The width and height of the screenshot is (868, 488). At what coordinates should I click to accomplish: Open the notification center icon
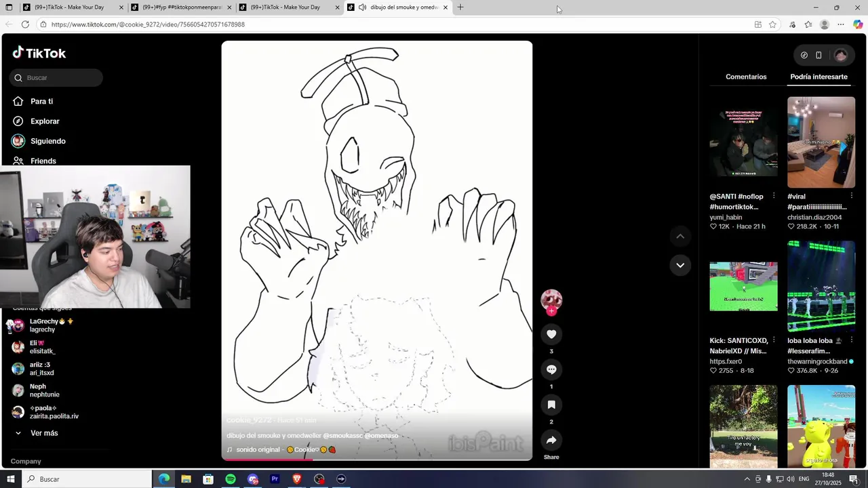[x=854, y=479]
